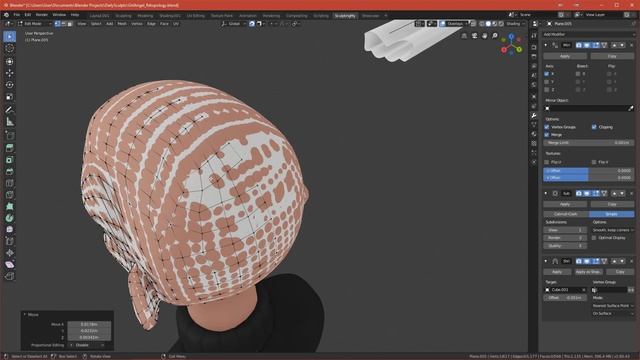The image size is (640, 360).
Task: Select the Annotate tool
Action: pyautogui.click(x=10, y=109)
